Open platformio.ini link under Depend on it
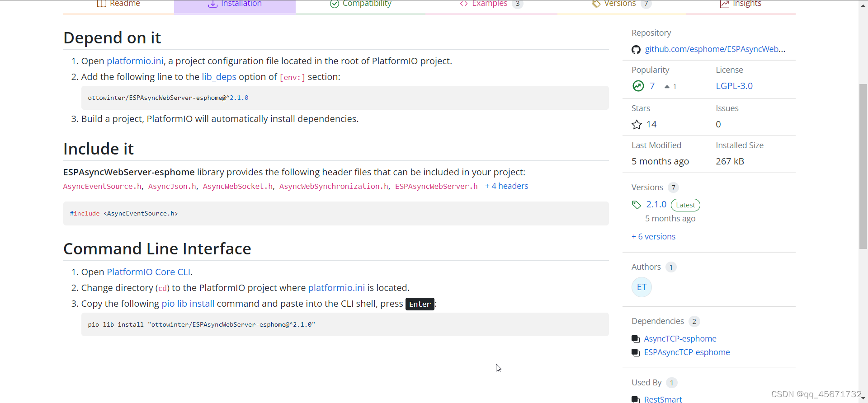The height and width of the screenshot is (403, 868). coord(135,61)
